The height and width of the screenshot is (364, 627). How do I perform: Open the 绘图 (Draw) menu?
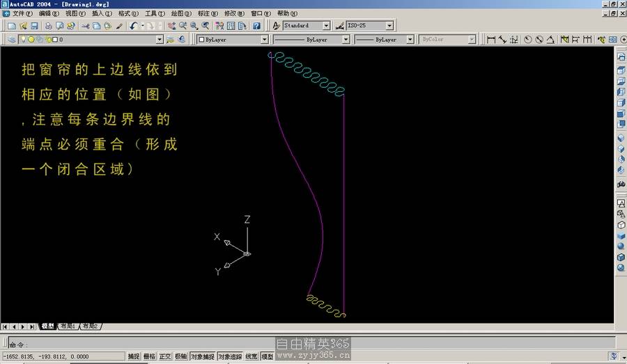click(x=181, y=13)
